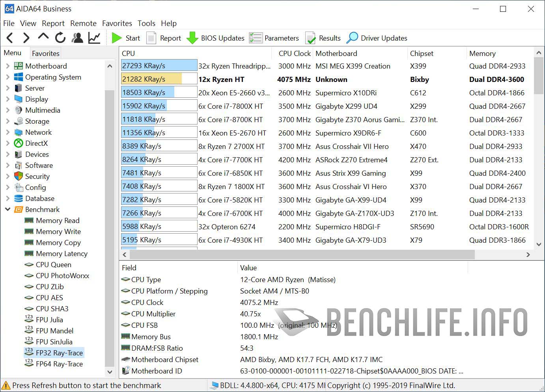Expand the Operating System tree node
This screenshot has width=545, height=392.
(7, 77)
